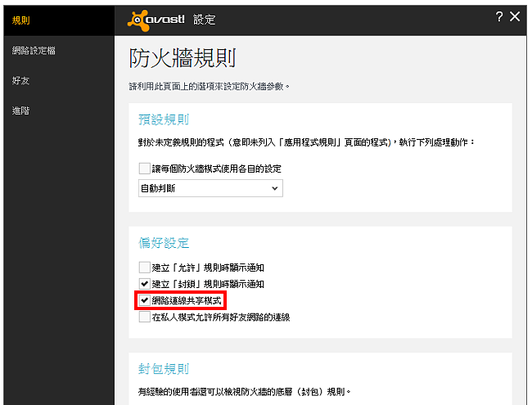Click the 有經驗的使用者 packet rules description

(x=244, y=392)
